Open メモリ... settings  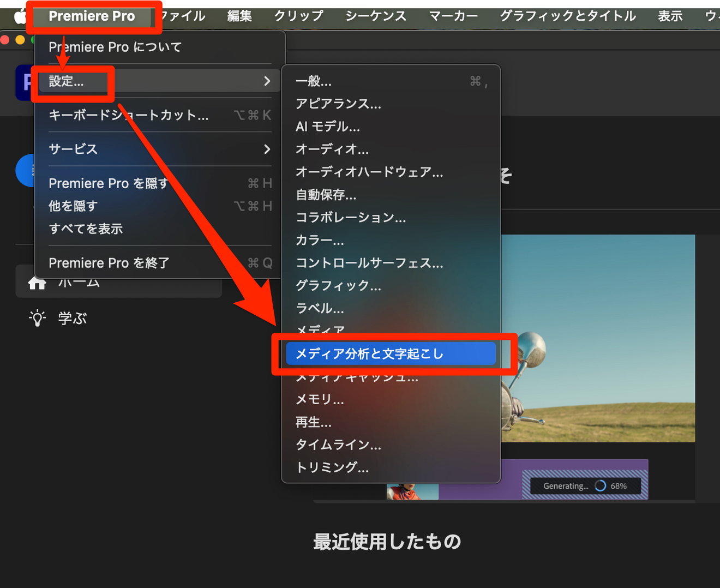tap(391, 399)
